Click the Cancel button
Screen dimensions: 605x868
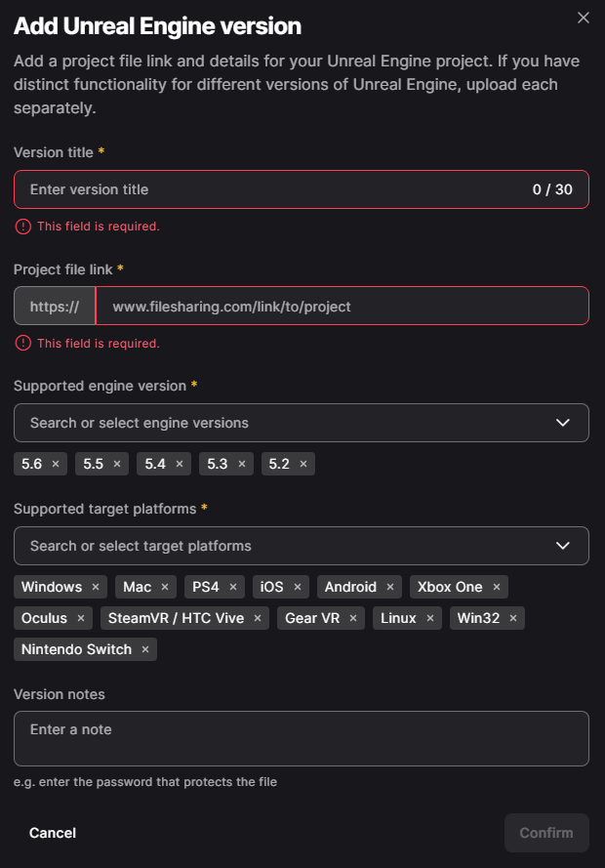point(53,833)
